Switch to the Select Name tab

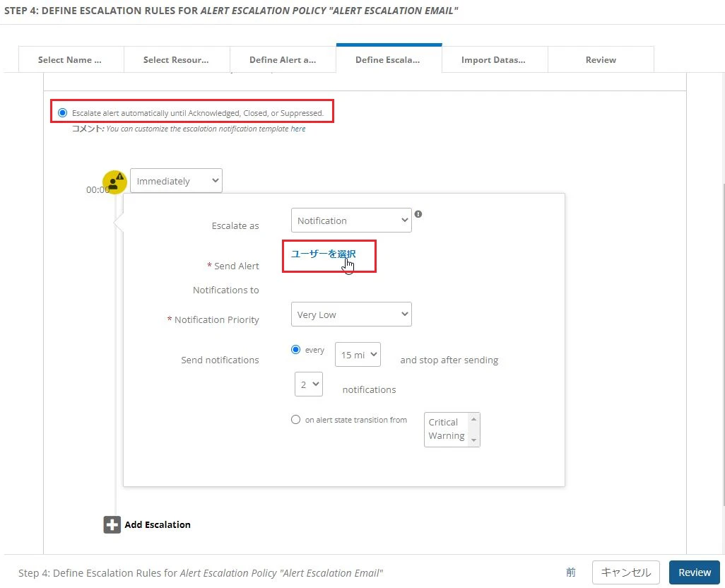coord(70,59)
